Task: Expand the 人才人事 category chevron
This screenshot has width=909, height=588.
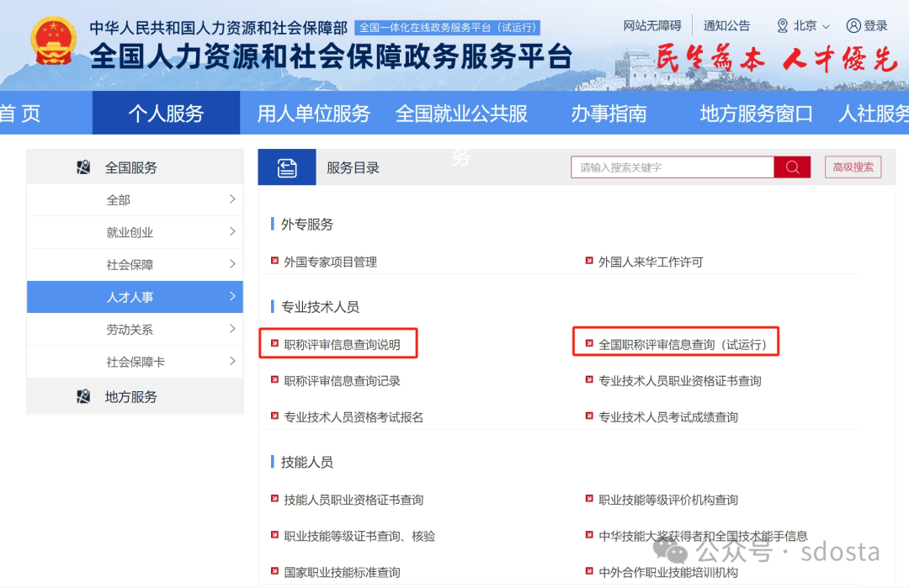Action: [x=232, y=297]
